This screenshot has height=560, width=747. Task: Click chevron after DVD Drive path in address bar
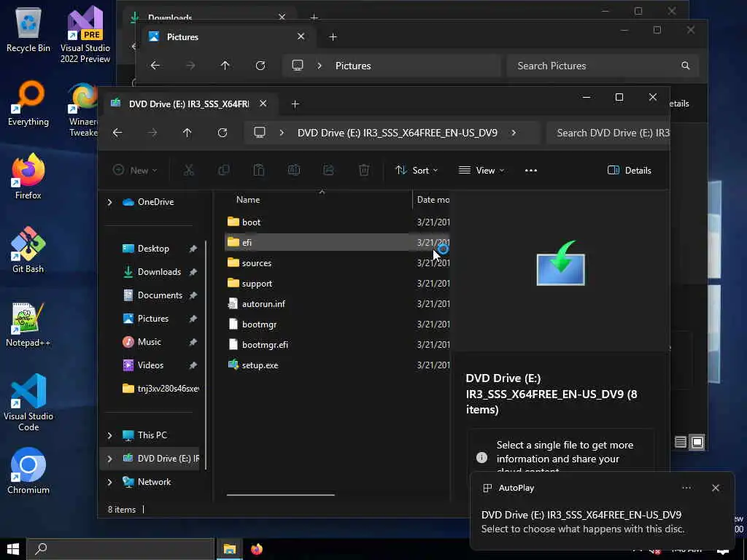(x=514, y=133)
